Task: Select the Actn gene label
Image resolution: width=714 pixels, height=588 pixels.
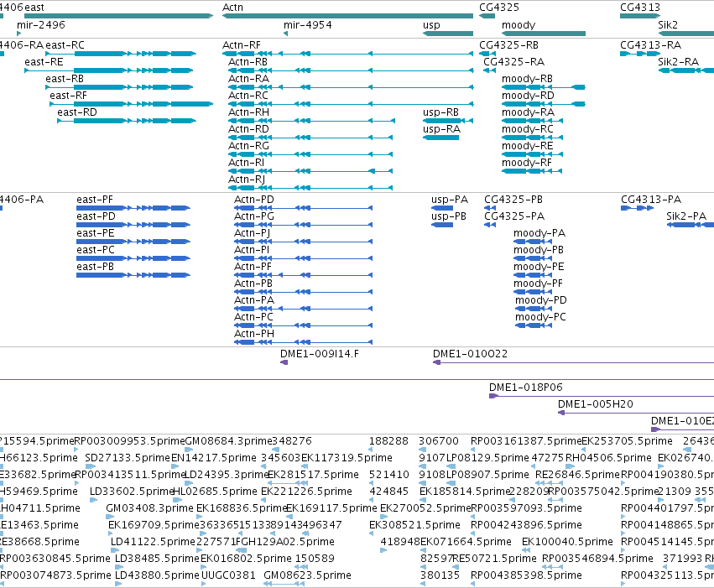Action: pyautogui.click(x=232, y=8)
